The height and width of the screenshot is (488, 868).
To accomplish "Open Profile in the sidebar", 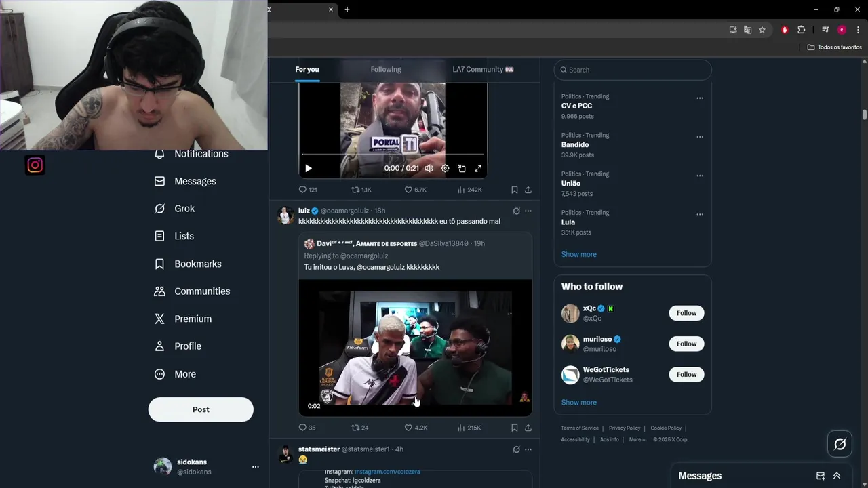I will (178, 346).
